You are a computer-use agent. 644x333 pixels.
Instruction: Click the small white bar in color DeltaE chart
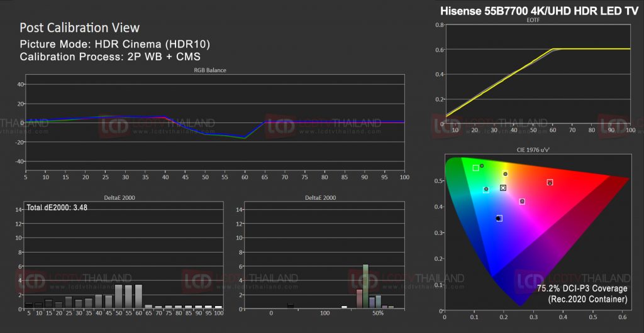click(344, 307)
